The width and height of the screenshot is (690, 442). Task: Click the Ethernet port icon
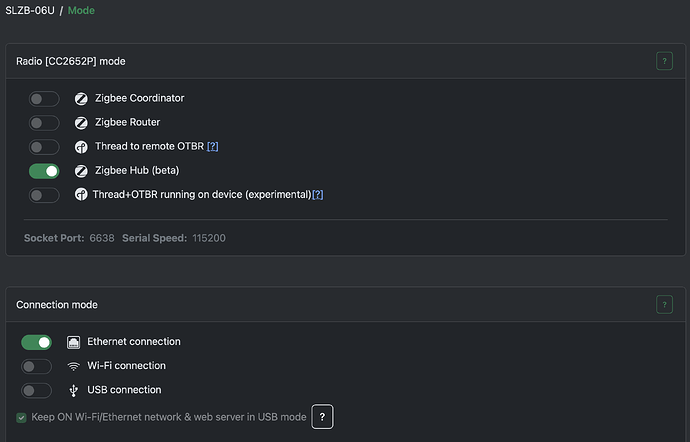[x=73, y=342]
